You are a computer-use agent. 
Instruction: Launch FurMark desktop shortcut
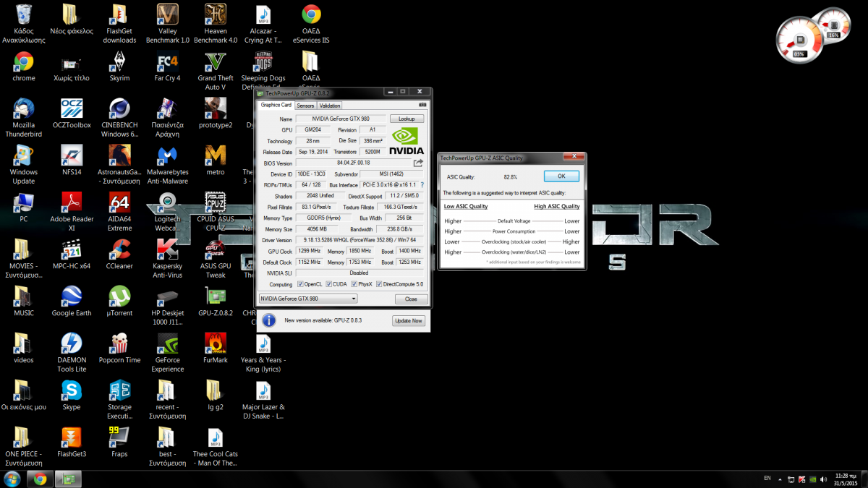click(x=216, y=347)
